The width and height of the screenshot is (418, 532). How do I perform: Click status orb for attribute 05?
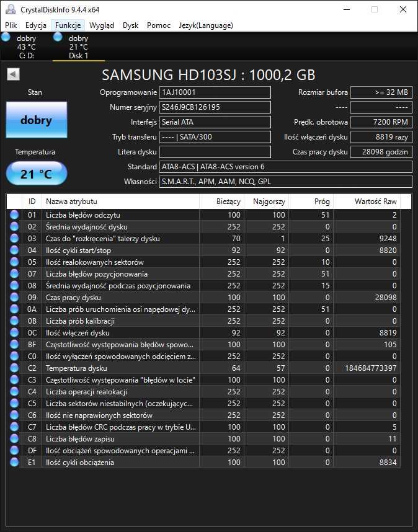click(14, 262)
